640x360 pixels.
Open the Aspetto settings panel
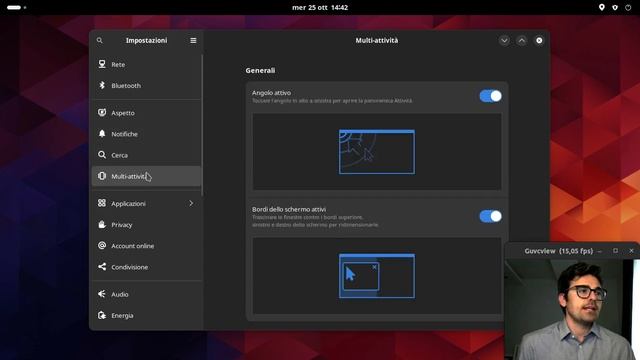click(x=147, y=113)
